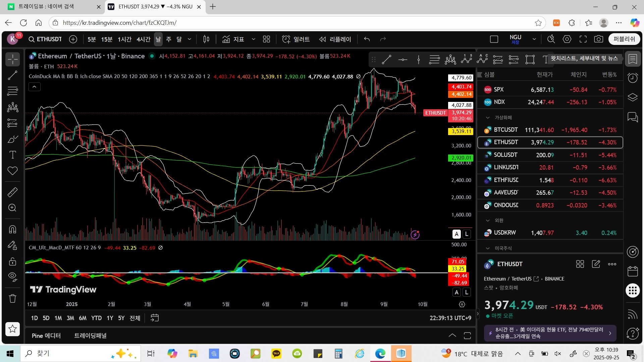Remove objects with trash icon

[13, 298]
